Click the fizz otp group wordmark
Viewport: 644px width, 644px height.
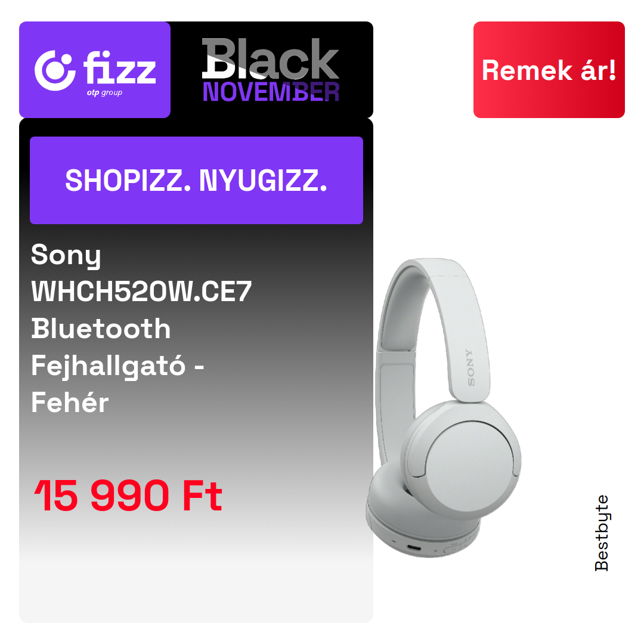coord(119,73)
